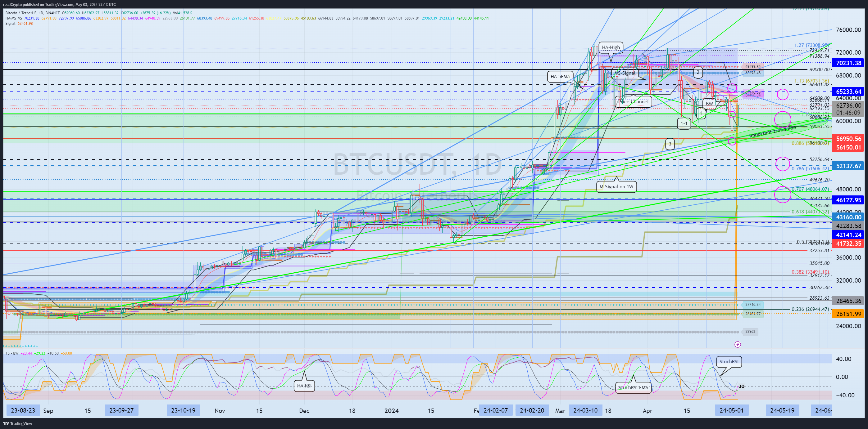
Task: Click the 69499.85 line value tag
Action: (753, 67)
